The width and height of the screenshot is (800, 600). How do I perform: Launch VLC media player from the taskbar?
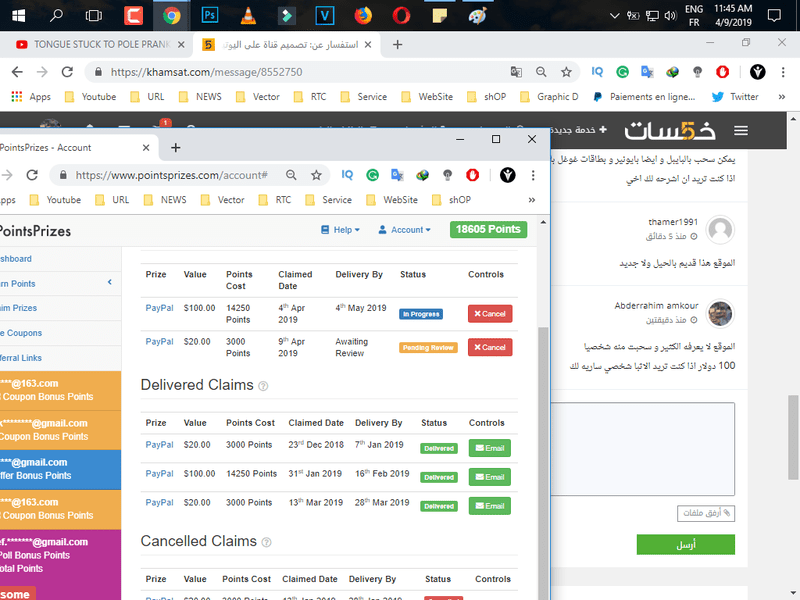click(248, 15)
